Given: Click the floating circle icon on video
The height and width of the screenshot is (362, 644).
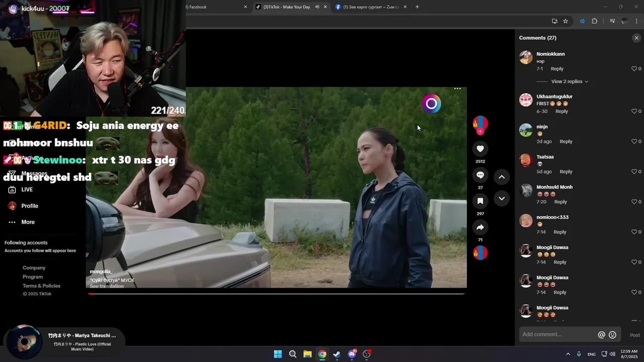Looking at the screenshot, I should pos(431,104).
